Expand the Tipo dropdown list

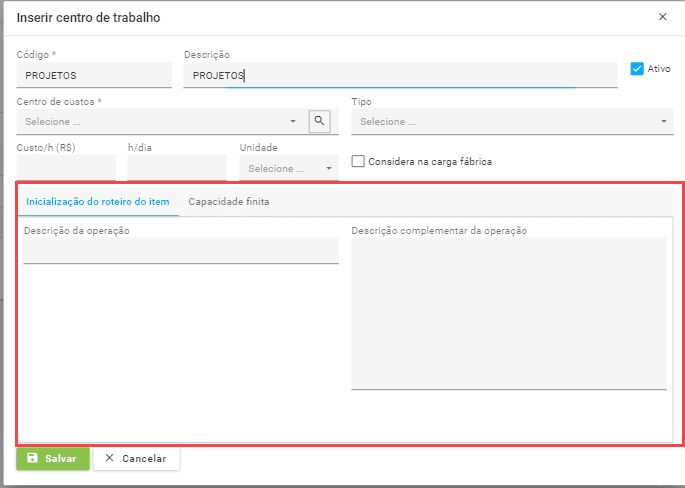pyautogui.click(x=511, y=122)
